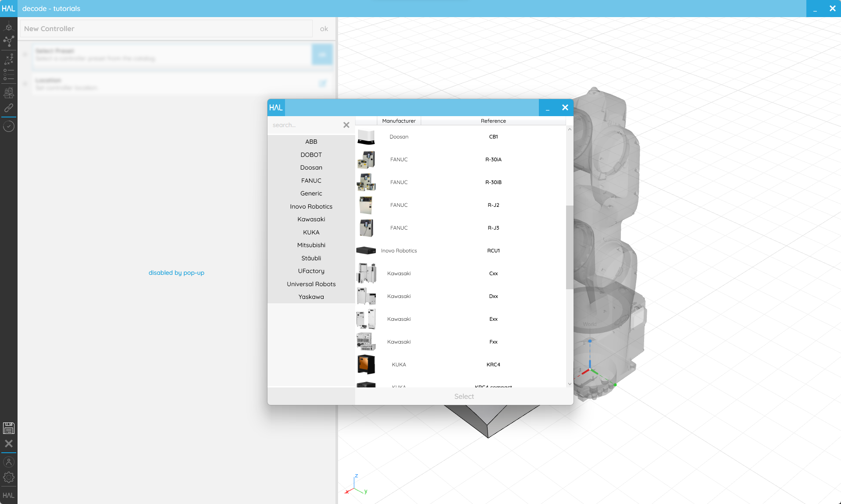Screen dimensions: 841x504
Task: Click the KRC4 reference cell
Action: pos(493,365)
